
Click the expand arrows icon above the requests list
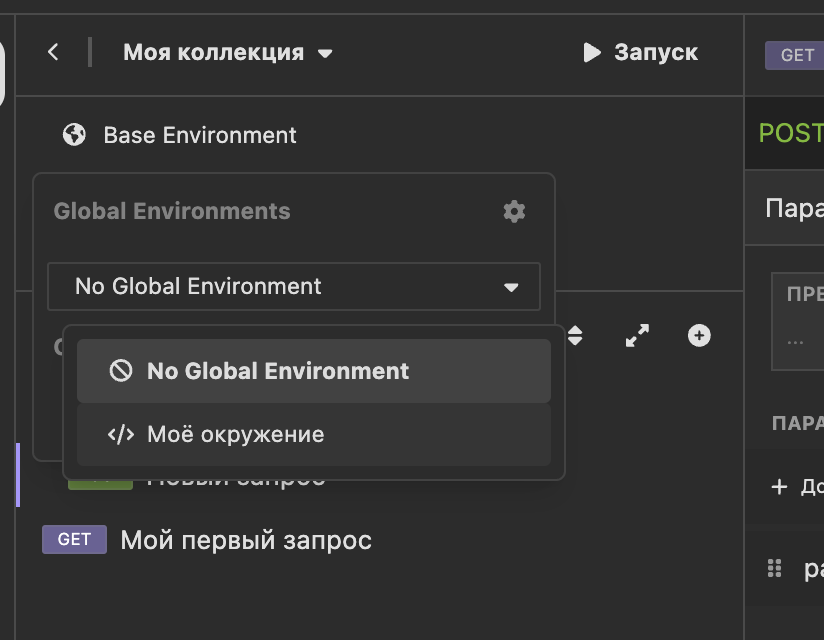pos(637,336)
